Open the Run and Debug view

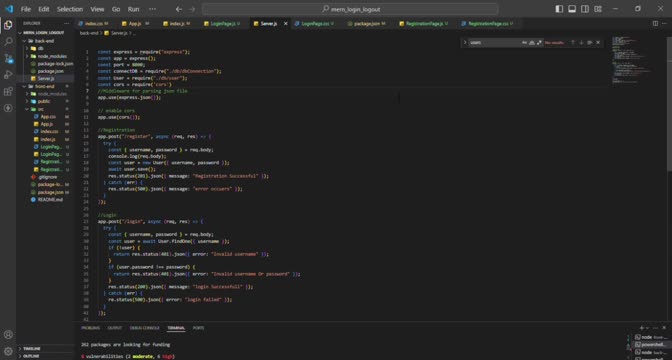pos(8,75)
